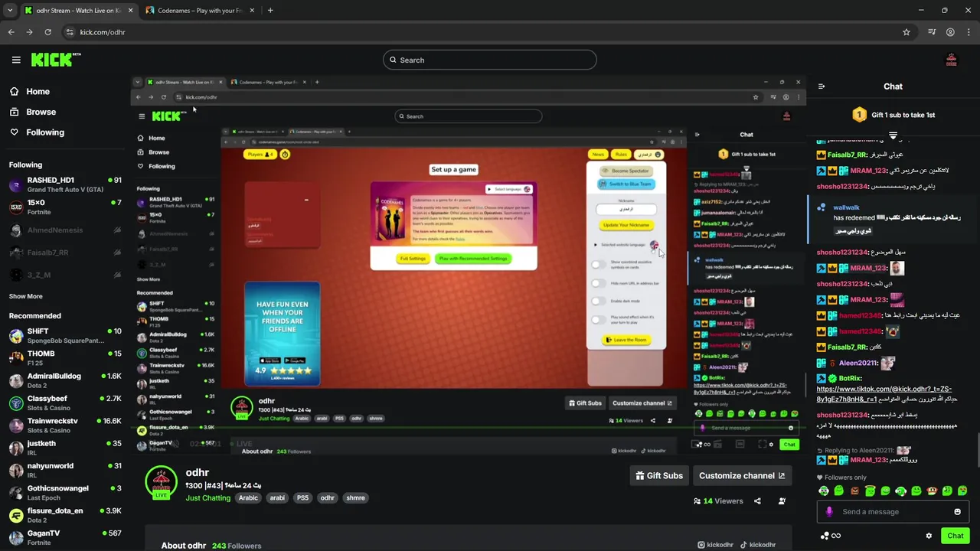Screen dimensions: 980x551
Task: Open browser media controls icon
Action: click(x=932, y=32)
